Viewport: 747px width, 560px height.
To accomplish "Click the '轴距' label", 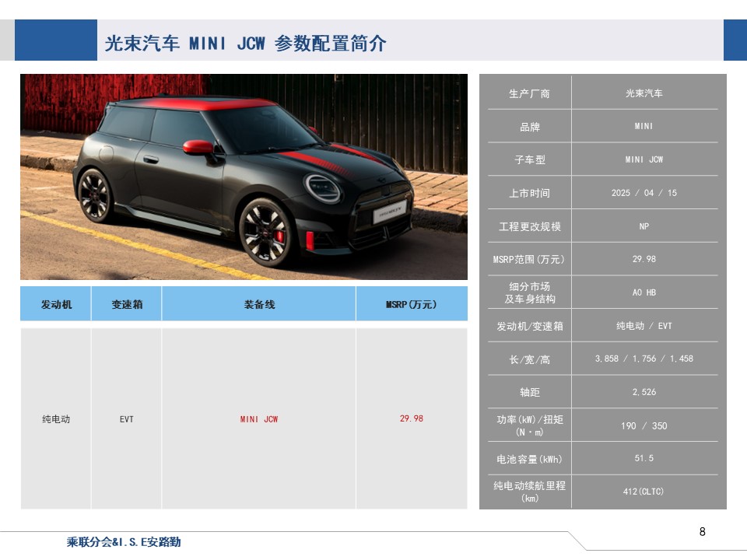I will (x=530, y=392).
